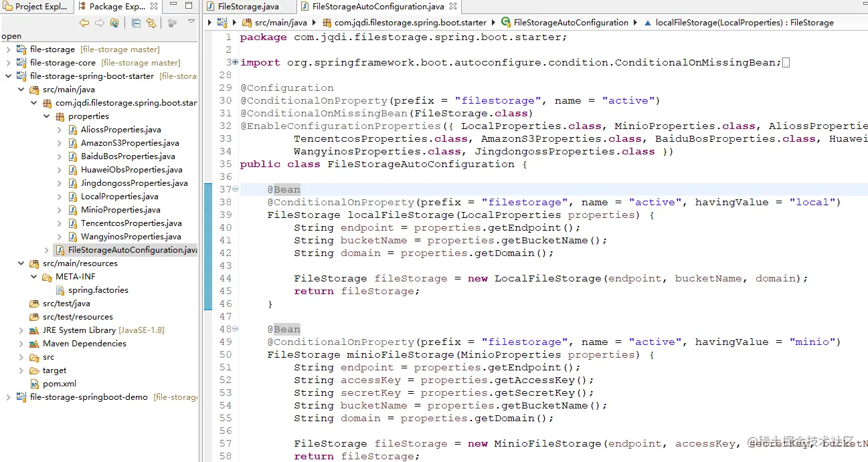Select AliossProperties.java in the tree
The image size is (868, 462).
(x=114, y=130)
